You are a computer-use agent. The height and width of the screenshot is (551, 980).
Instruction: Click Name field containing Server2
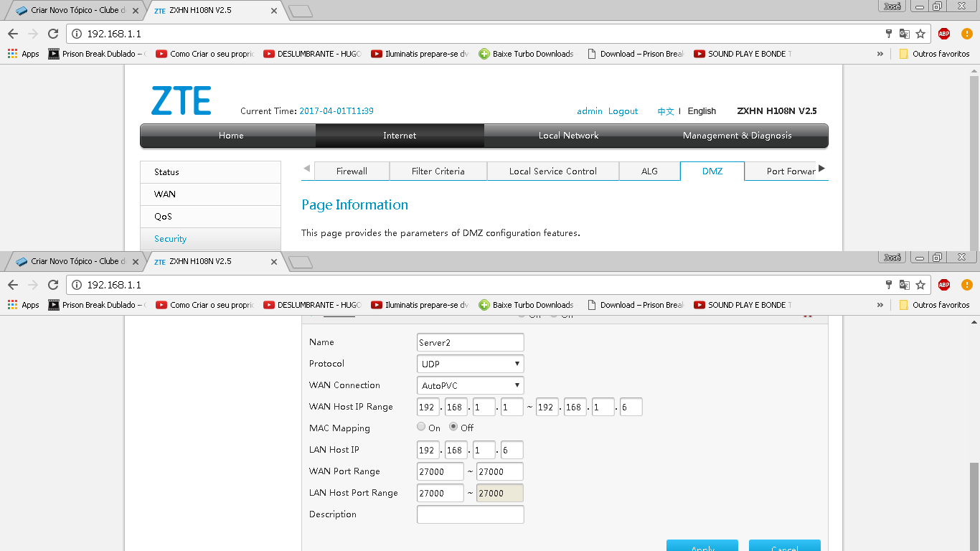[x=470, y=342]
